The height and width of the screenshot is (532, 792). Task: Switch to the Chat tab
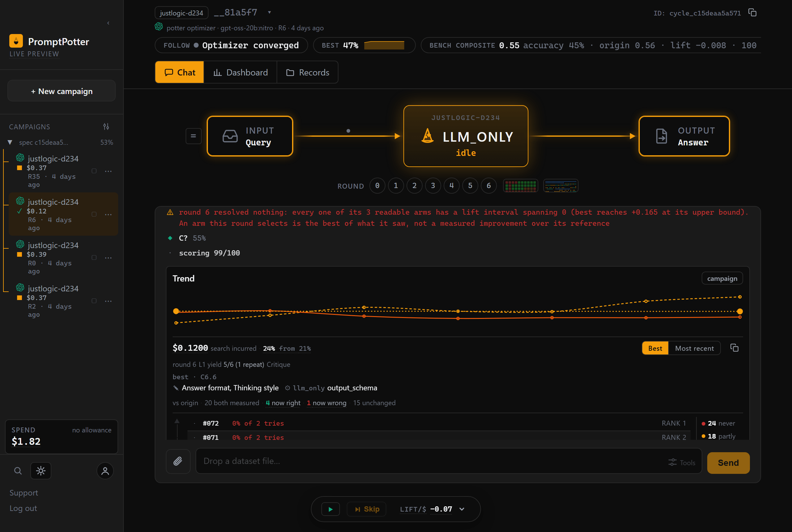point(179,72)
